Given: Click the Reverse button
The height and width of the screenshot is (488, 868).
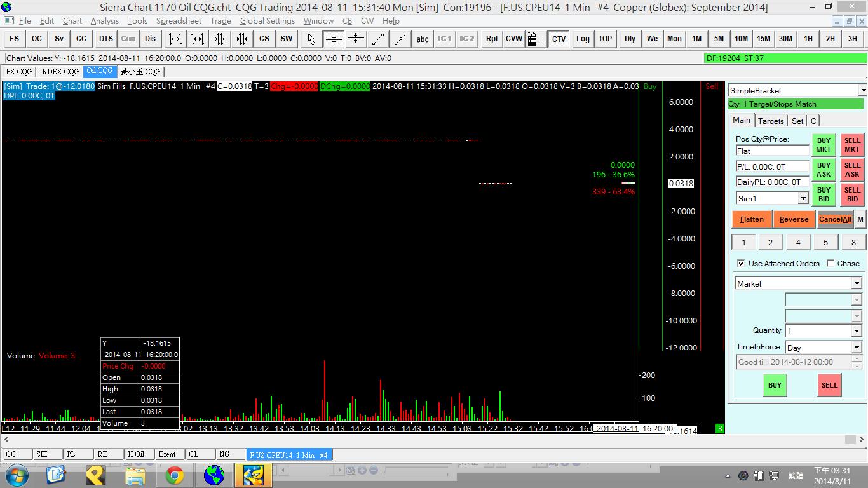Looking at the screenshot, I should click(x=794, y=219).
